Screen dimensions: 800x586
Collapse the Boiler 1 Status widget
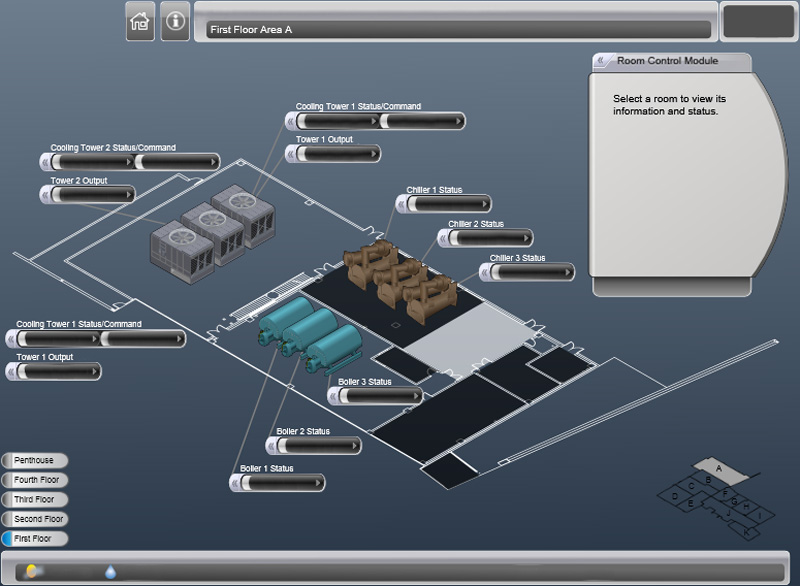coord(235,482)
